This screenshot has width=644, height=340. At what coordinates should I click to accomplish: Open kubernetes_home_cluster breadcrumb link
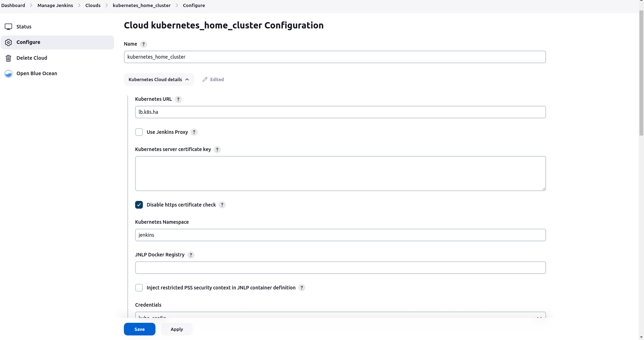[x=142, y=5]
